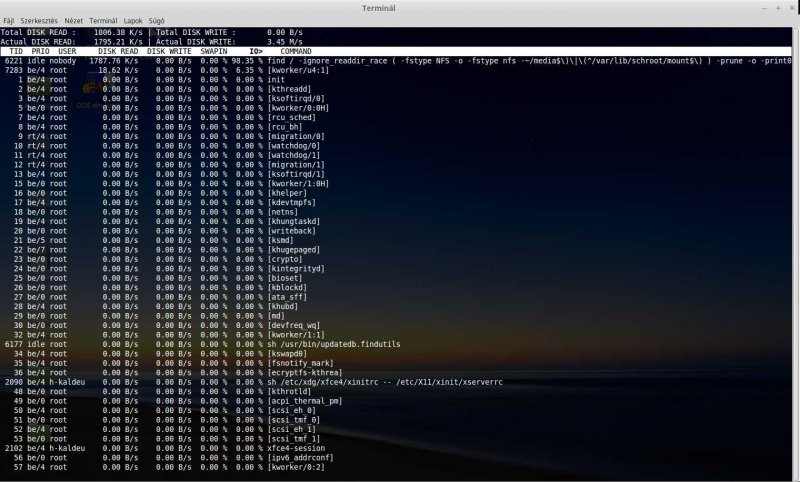Viewport: 800px width, 482px height.
Task: Click the updatedb.findutils process line
Action: pyautogui.click(x=329, y=343)
